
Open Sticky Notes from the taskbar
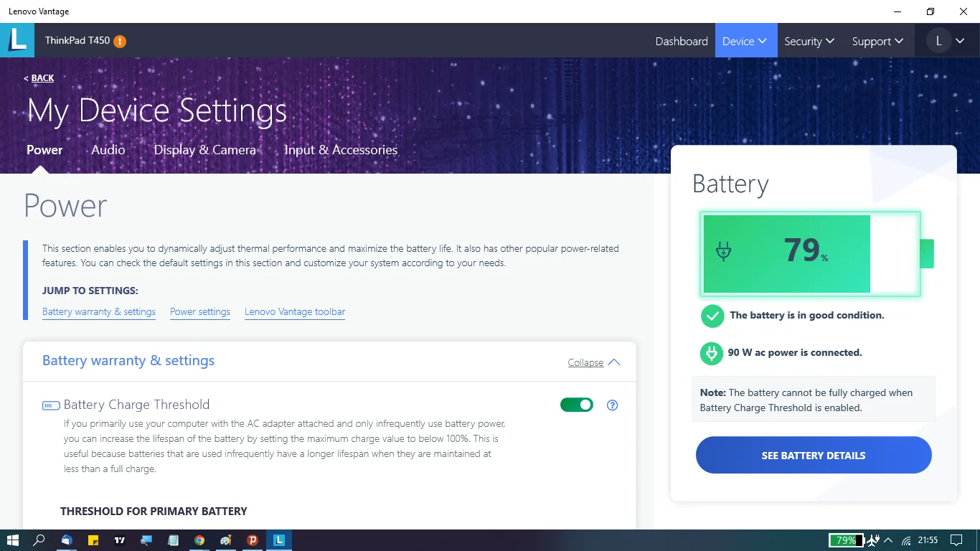[x=93, y=540]
